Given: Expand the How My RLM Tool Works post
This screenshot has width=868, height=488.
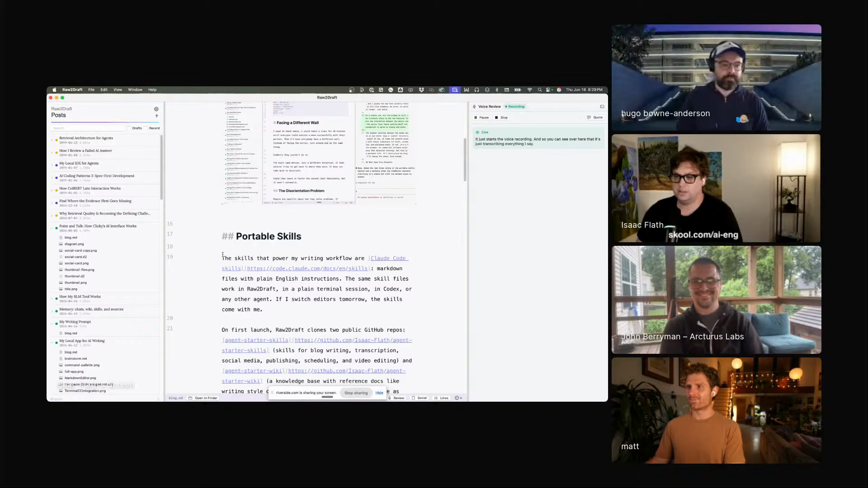Looking at the screenshot, I should [x=52, y=299].
